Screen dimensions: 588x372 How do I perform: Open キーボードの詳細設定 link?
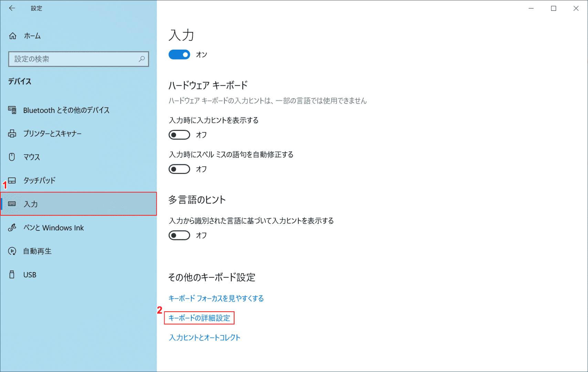[199, 318]
